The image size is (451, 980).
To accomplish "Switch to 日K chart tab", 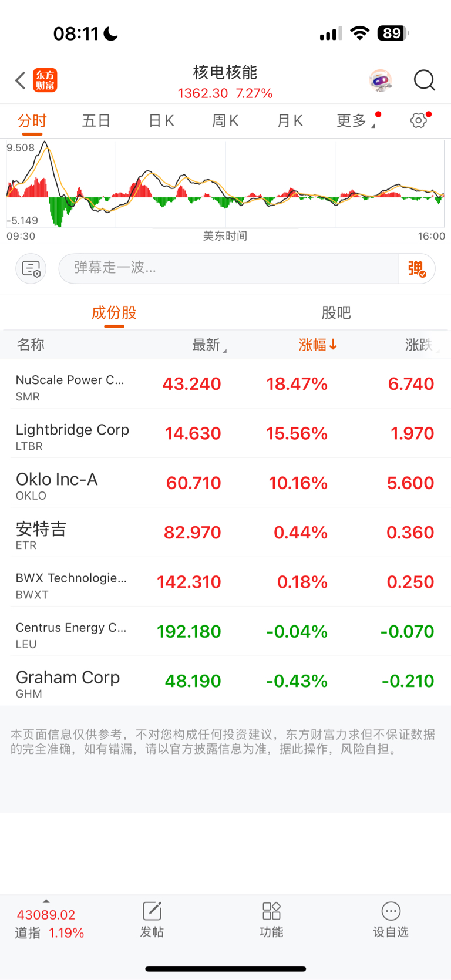I will click(x=161, y=121).
